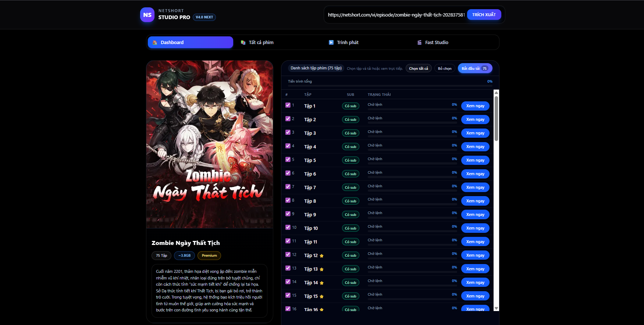
Task: Click the Zombie Ngày Thất Tịch poster
Action: tap(210, 144)
